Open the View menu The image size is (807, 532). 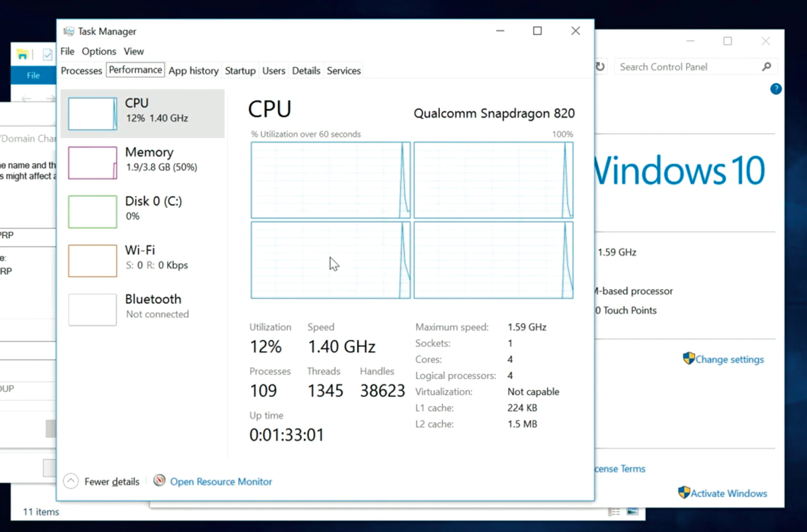click(133, 51)
